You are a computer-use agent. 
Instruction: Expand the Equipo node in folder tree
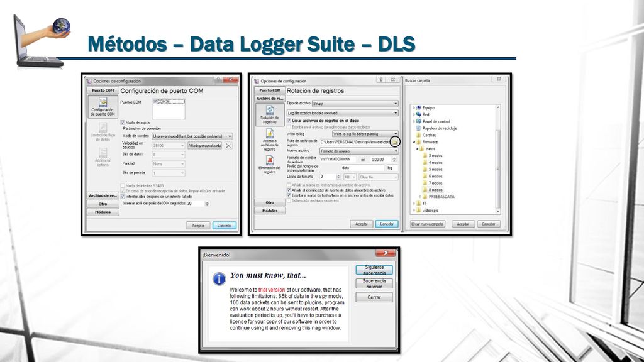(414, 108)
